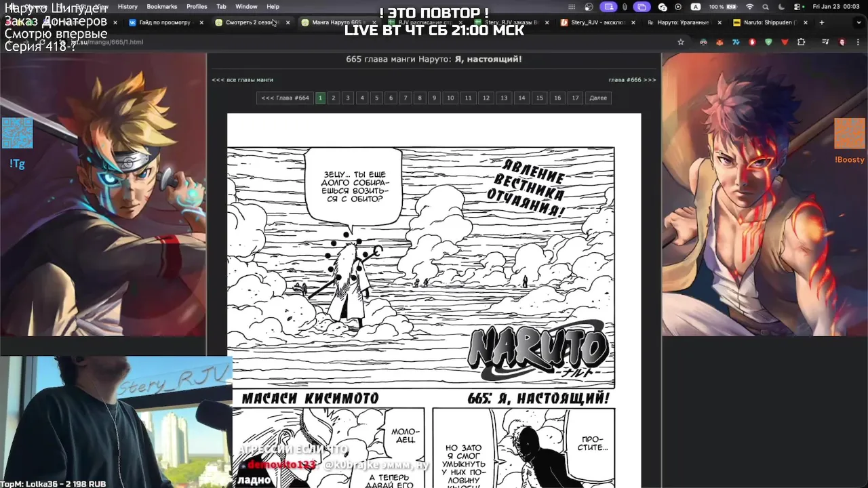This screenshot has width=868, height=488.
Task: Open the media controls playlist icon
Action: 825,42
